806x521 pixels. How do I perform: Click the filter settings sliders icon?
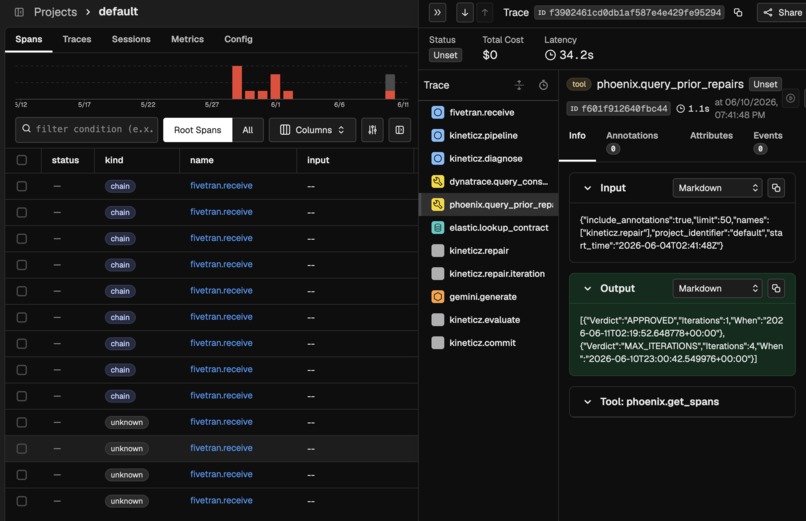[372, 130]
